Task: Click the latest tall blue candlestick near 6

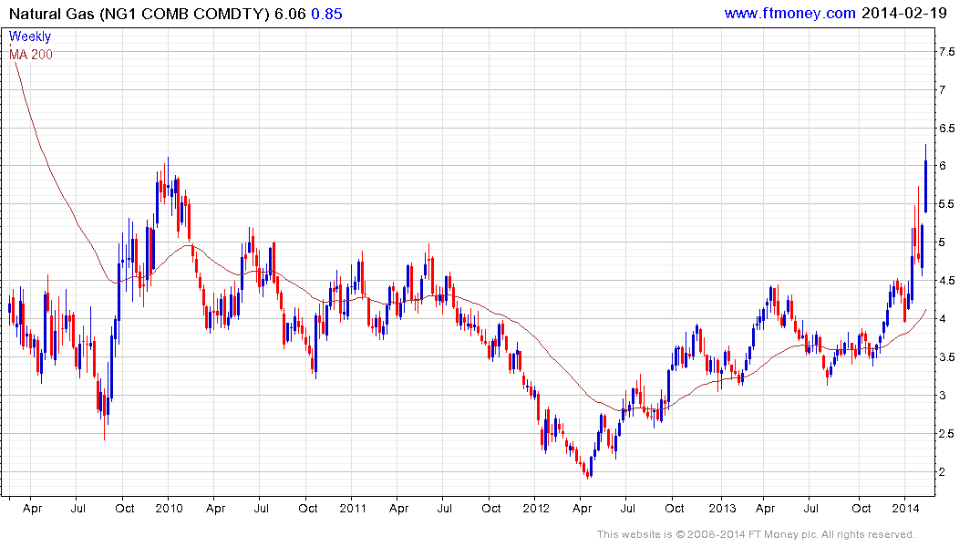Action: pyautogui.click(x=925, y=186)
